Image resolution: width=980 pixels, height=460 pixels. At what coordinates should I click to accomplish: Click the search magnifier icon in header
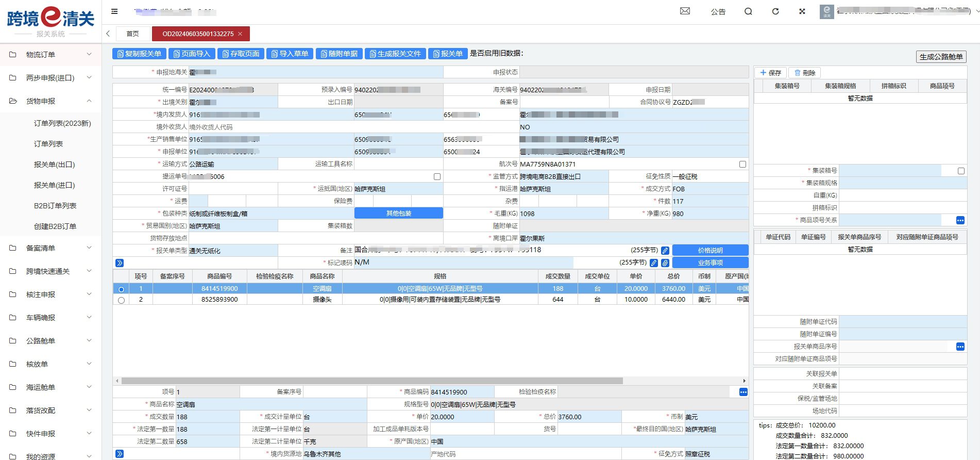pyautogui.click(x=748, y=11)
